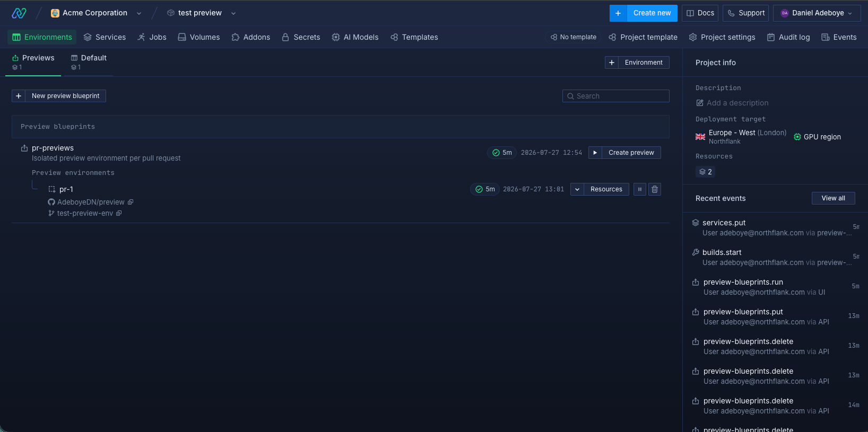Viewport: 868px width, 432px height.
Task: Click View all recent events
Action: click(x=833, y=198)
